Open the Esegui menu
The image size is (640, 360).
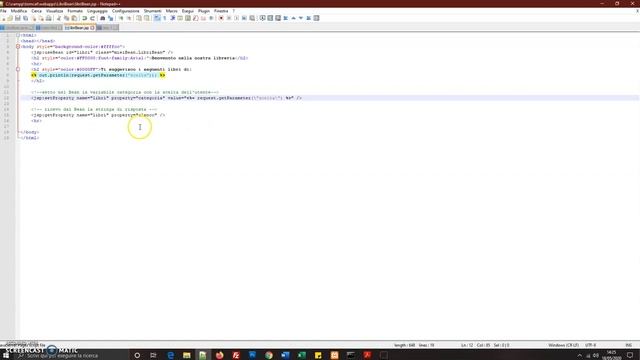click(x=187, y=11)
